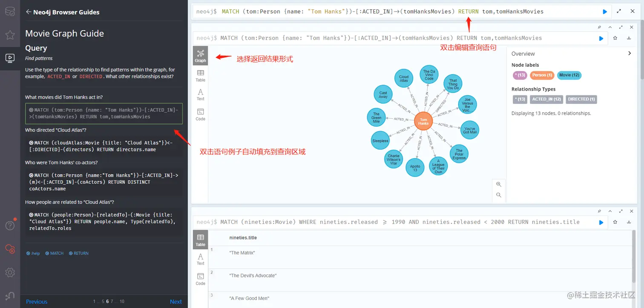Image resolution: width=644 pixels, height=308 pixels.
Task: Open the :help link
Action: click(x=33, y=253)
